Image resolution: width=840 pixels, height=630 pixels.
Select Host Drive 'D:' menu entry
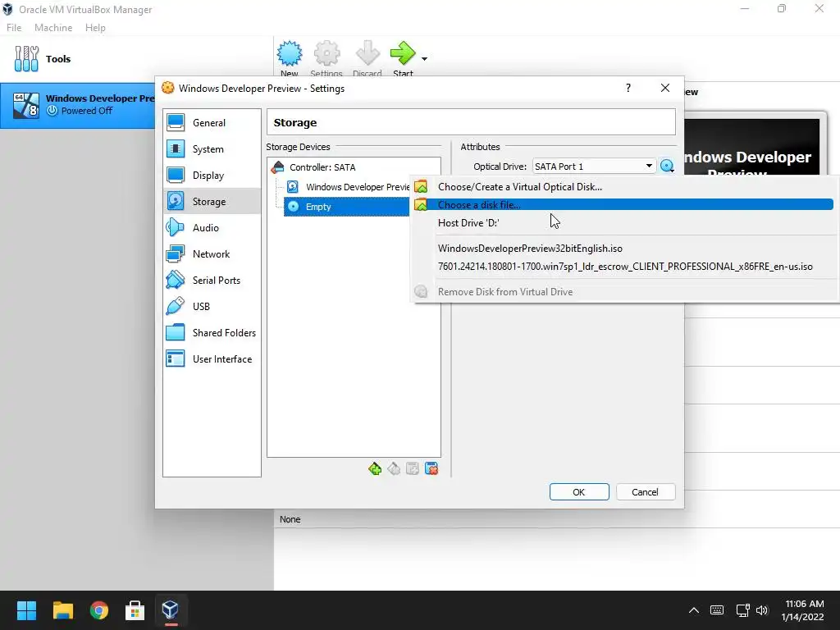(623, 223)
